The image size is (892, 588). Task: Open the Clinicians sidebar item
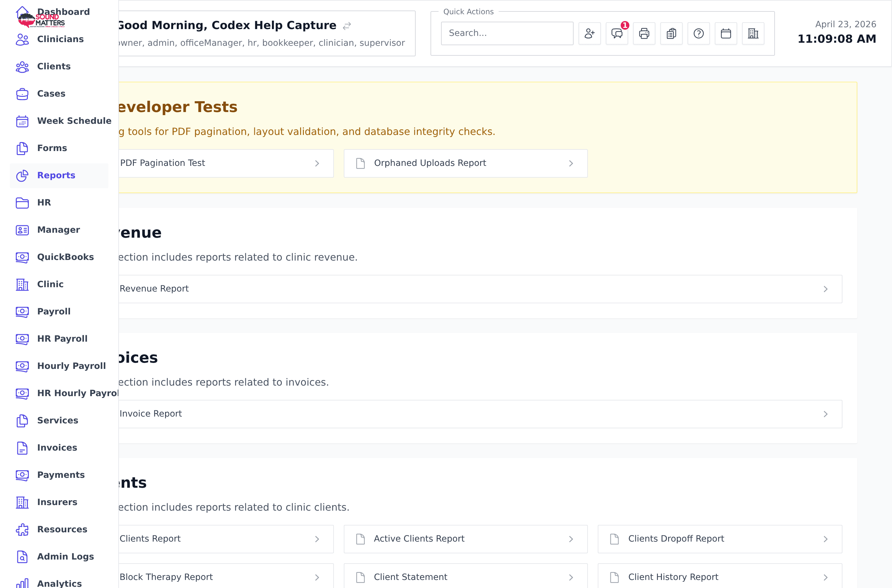[59, 39]
